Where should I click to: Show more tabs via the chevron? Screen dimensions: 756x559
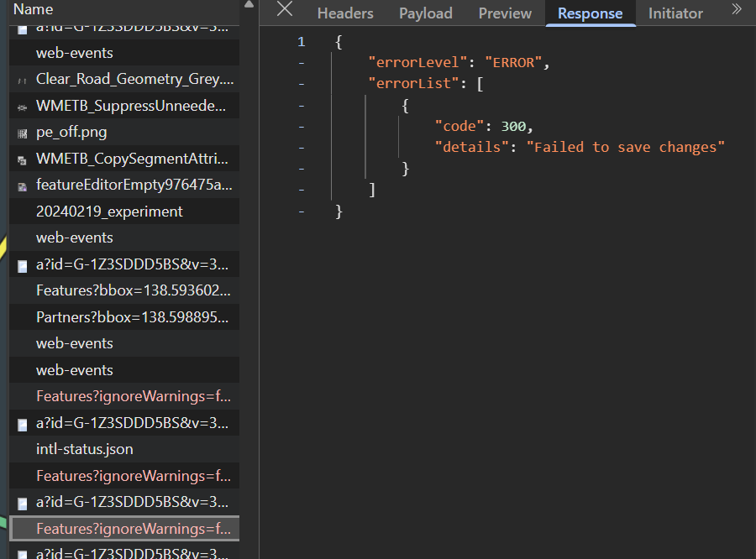(x=737, y=10)
